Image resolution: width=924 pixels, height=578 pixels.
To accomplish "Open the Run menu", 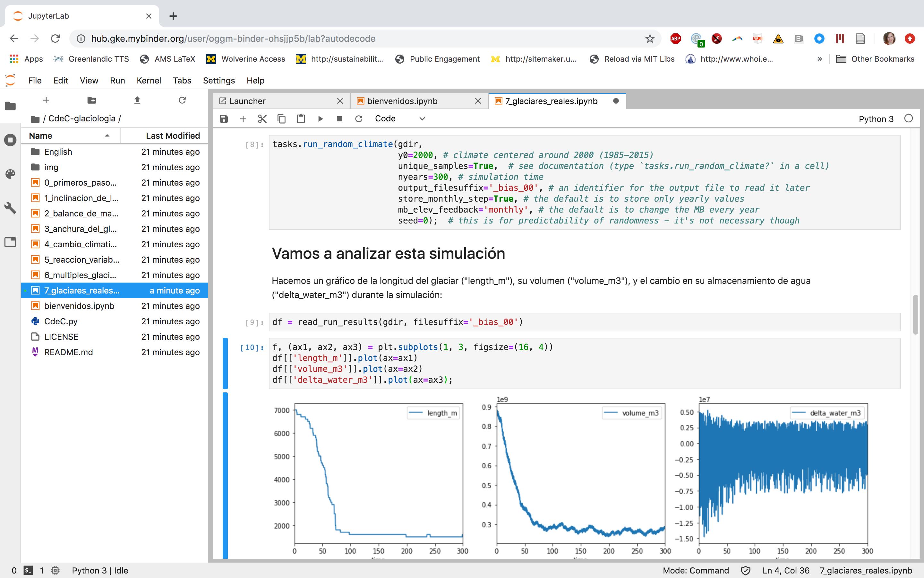I will [x=118, y=81].
